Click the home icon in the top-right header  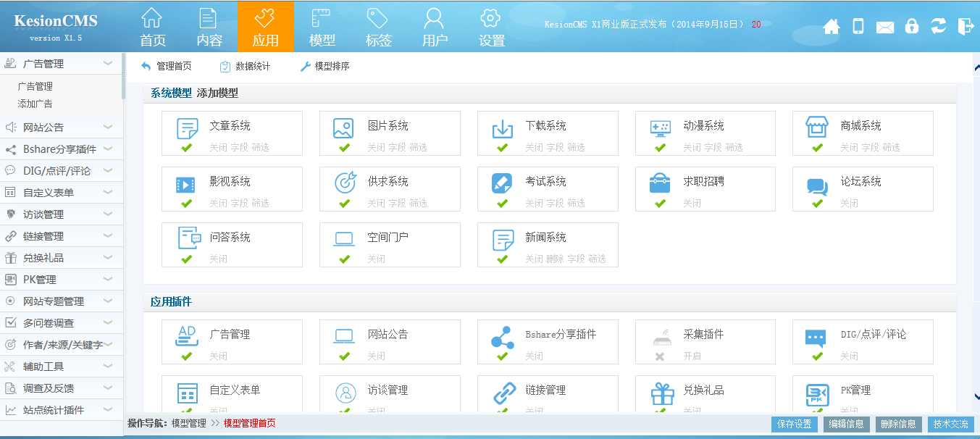pyautogui.click(x=832, y=27)
